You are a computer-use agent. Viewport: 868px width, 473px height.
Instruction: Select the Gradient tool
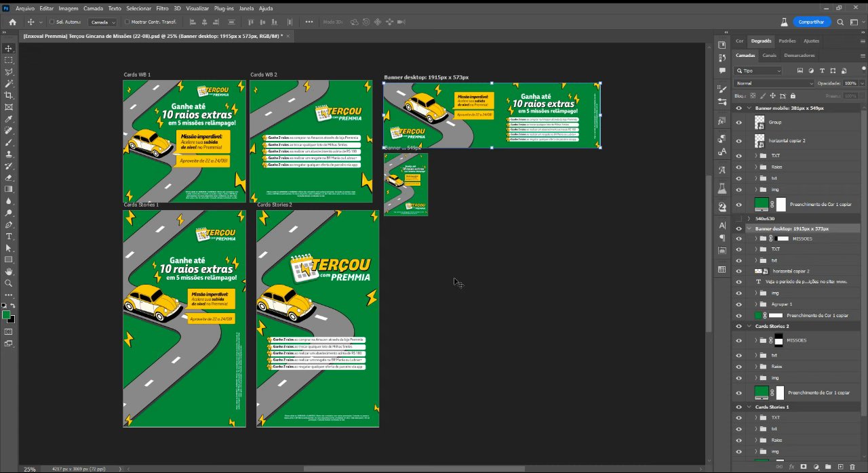(9, 189)
